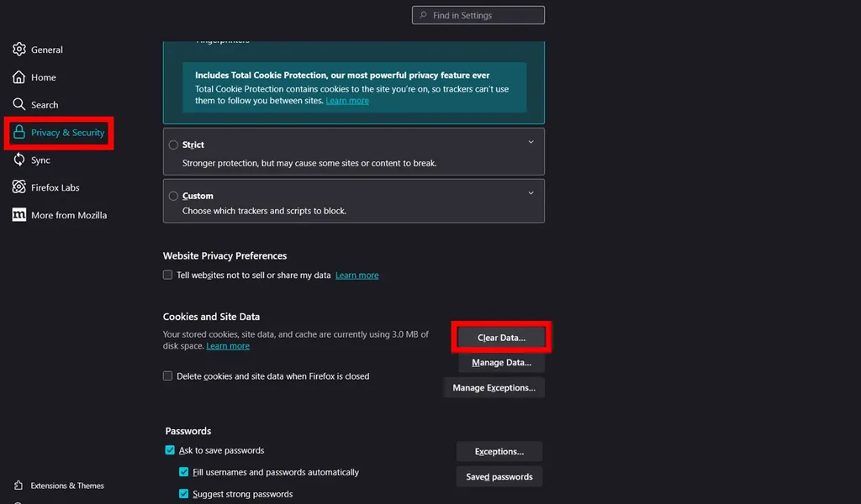
Task: Click the Home house icon
Action: click(x=19, y=77)
